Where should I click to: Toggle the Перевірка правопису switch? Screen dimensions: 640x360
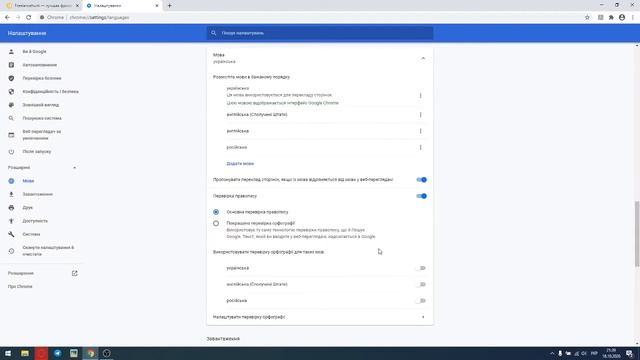tap(421, 196)
